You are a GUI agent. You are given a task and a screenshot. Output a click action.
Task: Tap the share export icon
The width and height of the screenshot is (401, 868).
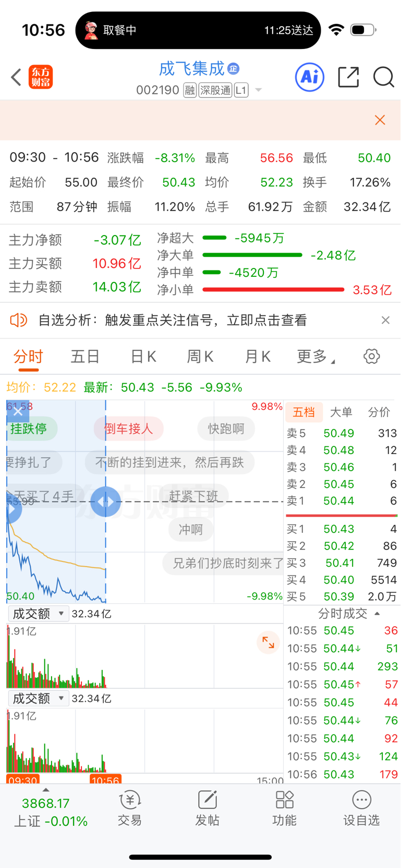tap(348, 77)
